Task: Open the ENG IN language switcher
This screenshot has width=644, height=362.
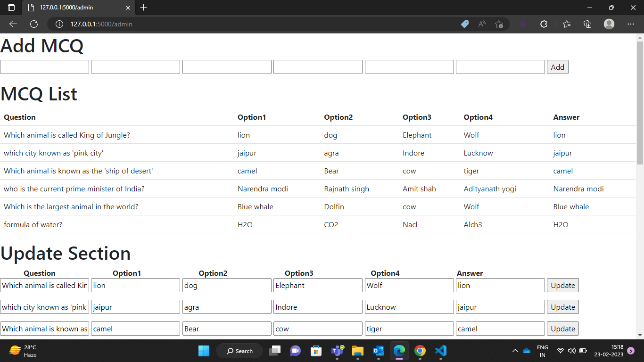Action: [542, 351]
